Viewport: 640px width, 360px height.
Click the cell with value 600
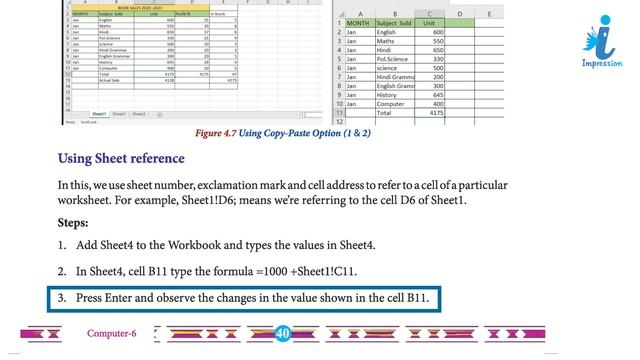coord(429,32)
